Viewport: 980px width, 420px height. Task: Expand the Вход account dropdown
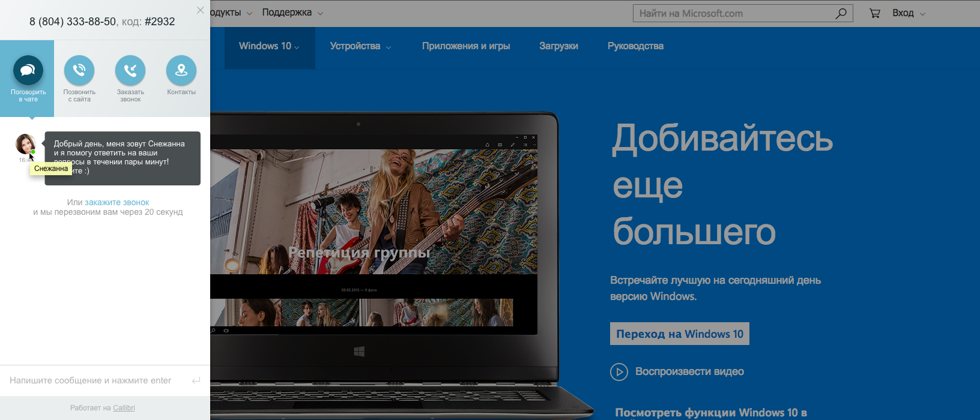click(909, 13)
